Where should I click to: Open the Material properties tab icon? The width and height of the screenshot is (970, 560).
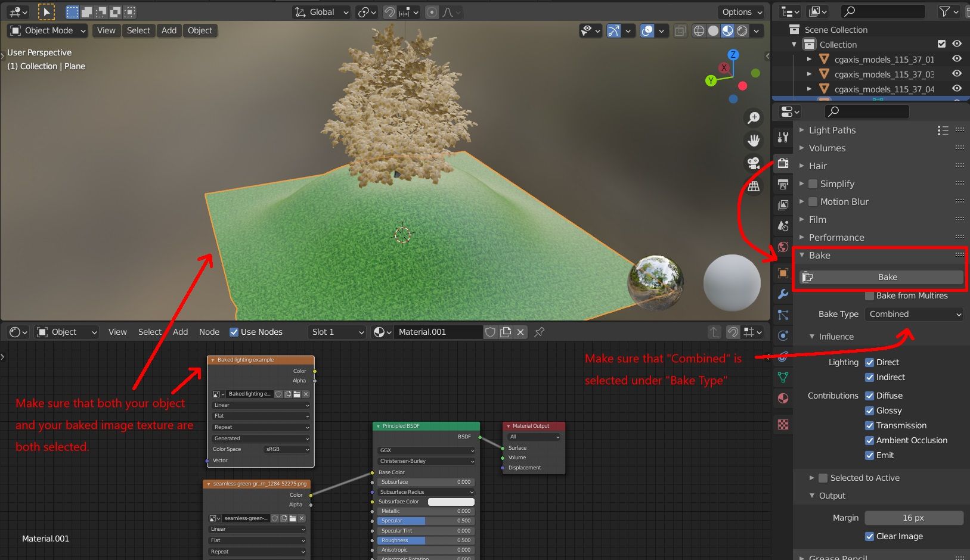(x=783, y=398)
